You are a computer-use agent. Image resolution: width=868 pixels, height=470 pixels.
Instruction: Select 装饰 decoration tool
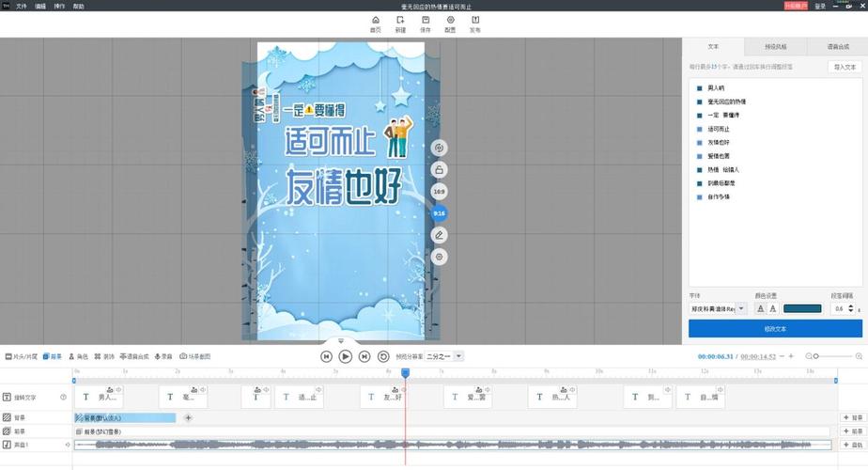(104, 356)
